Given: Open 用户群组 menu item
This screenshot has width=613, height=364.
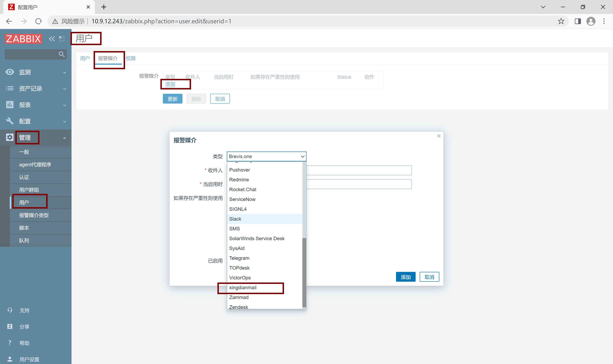Looking at the screenshot, I should 40,190.
